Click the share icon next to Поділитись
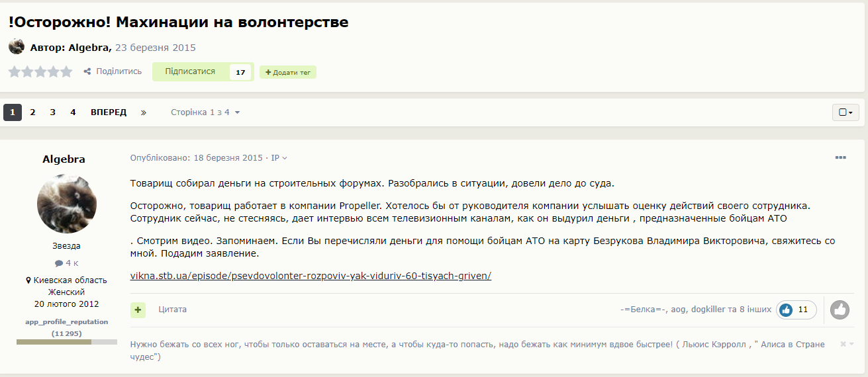Screen dimensions: 868x377 (x=87, y=71)
